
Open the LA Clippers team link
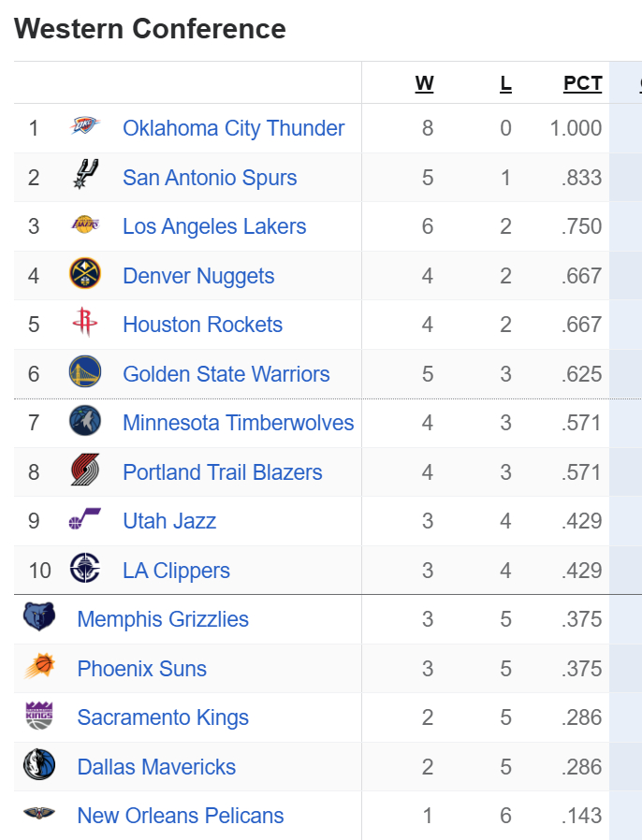[x=176, y=571]
